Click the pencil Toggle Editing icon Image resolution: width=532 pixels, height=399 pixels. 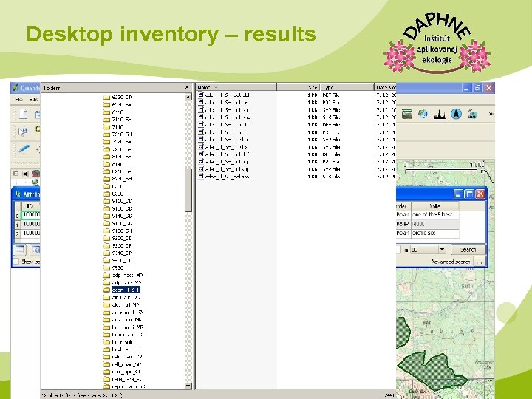[24, 149]
